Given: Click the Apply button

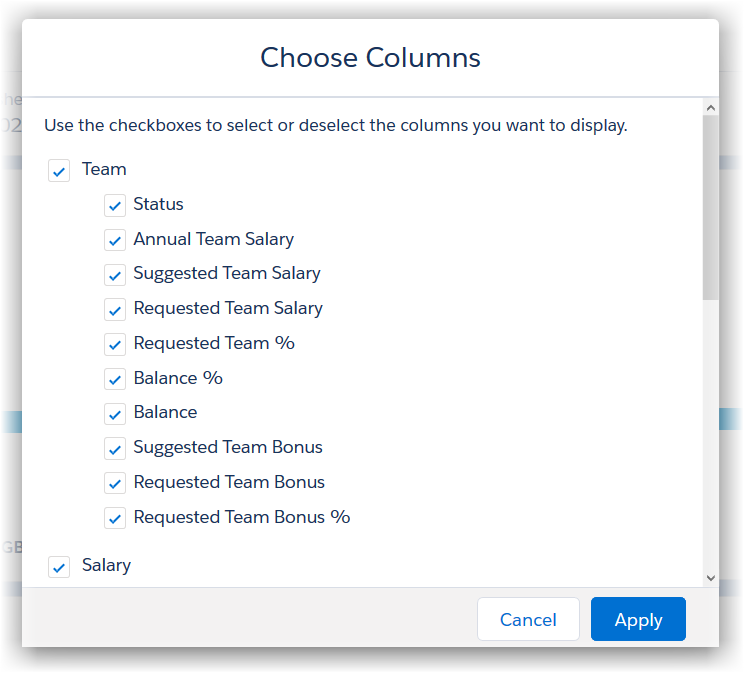Looking at the screenshot, I should 638,620.
